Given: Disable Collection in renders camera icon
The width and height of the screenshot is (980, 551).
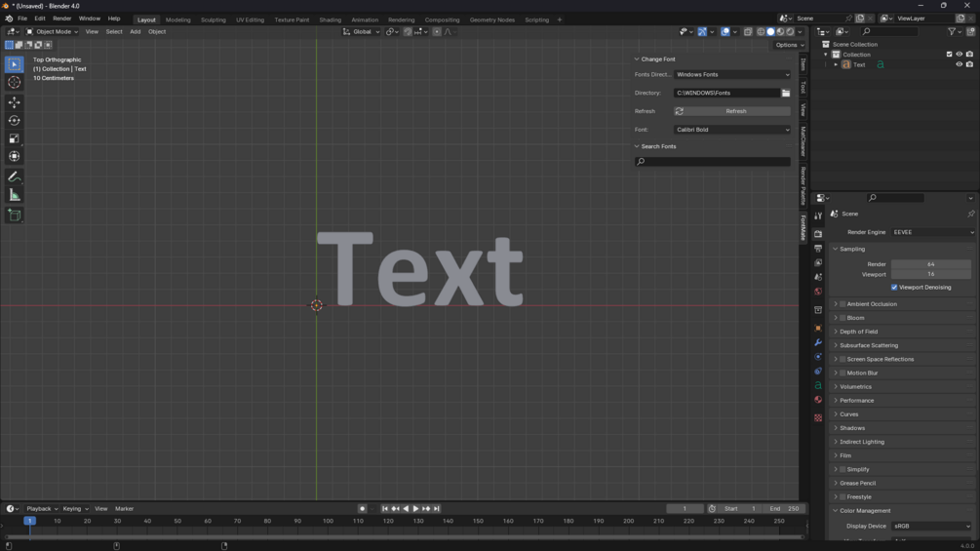Looking at the screenshot, I should 970,55.
